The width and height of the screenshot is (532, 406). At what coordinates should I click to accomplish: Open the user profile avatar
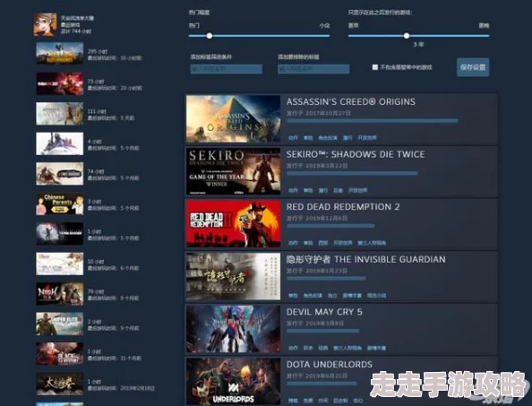coord(45,24)
